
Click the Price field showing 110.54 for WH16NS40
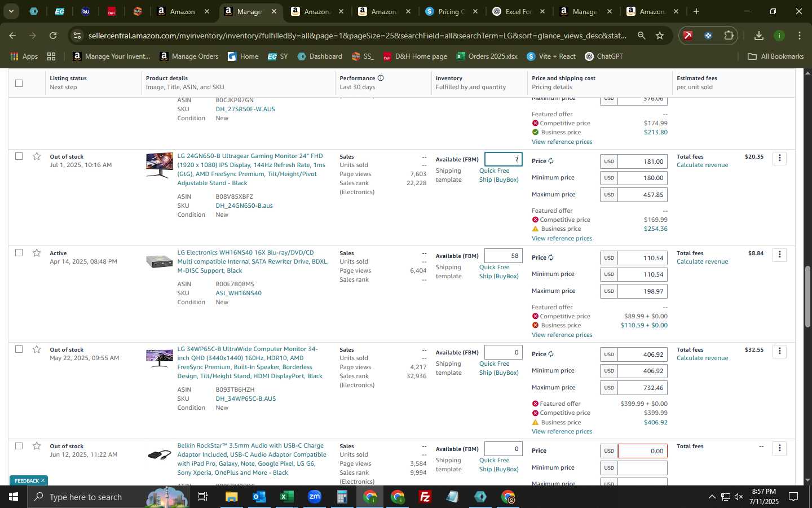click(x=642, y=258)
